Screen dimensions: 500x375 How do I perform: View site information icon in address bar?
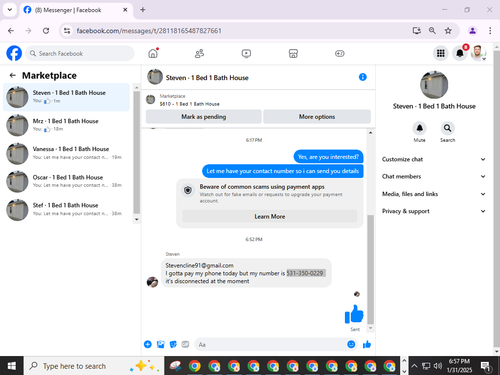(x=67, y=31)
